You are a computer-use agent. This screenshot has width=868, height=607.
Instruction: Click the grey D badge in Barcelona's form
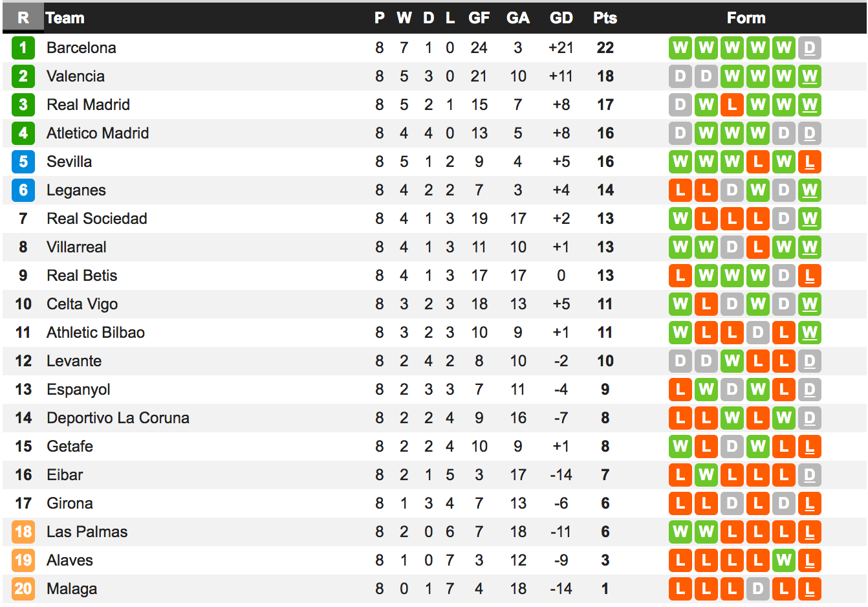point(810,48)
